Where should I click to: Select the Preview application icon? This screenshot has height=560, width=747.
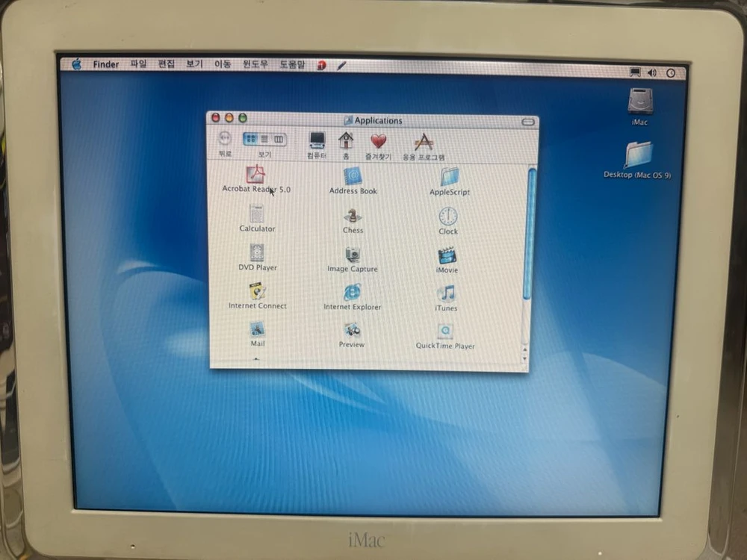pyautogui.click(x=352, y=331)
